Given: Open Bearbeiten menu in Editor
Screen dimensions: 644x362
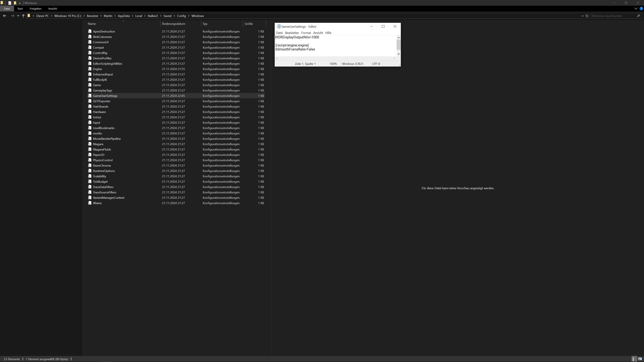Looking at the screenshot, I should 292,33.
